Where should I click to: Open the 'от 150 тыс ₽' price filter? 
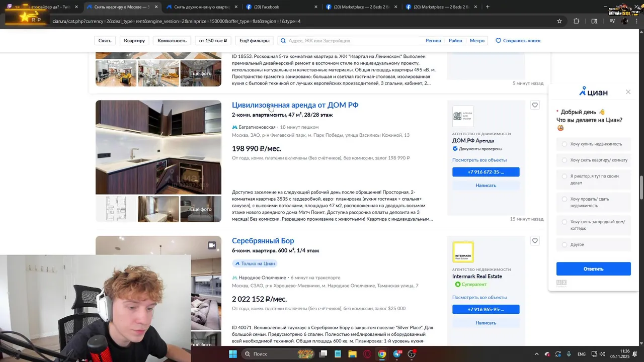coord(213,41)
